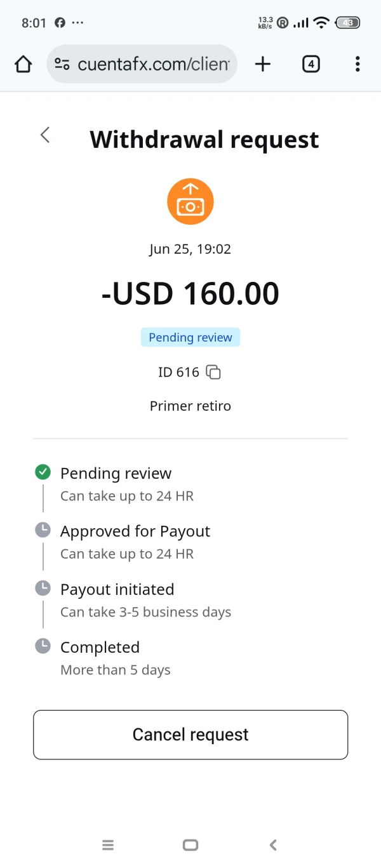Viewport: 381px width, 868px height.
Task: Tap the green Pending review checkmark
Action: click(x=43, y=472)
